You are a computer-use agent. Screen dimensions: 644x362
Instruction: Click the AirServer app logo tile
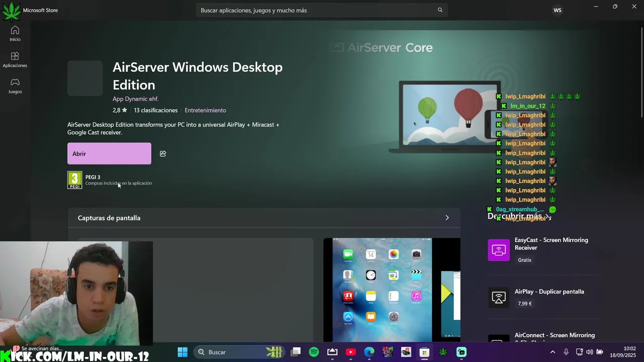pyautogui.click(x=85, y=78)
